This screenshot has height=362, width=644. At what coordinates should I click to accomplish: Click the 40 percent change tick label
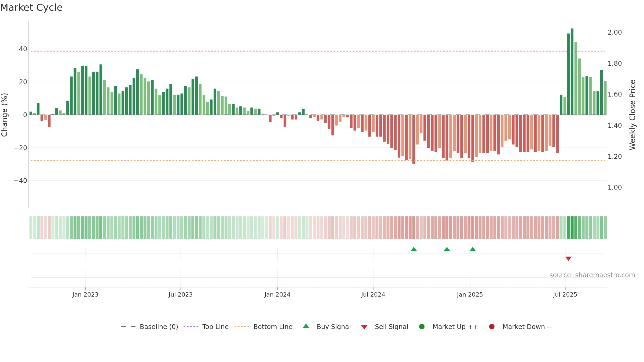coord(23,49)
